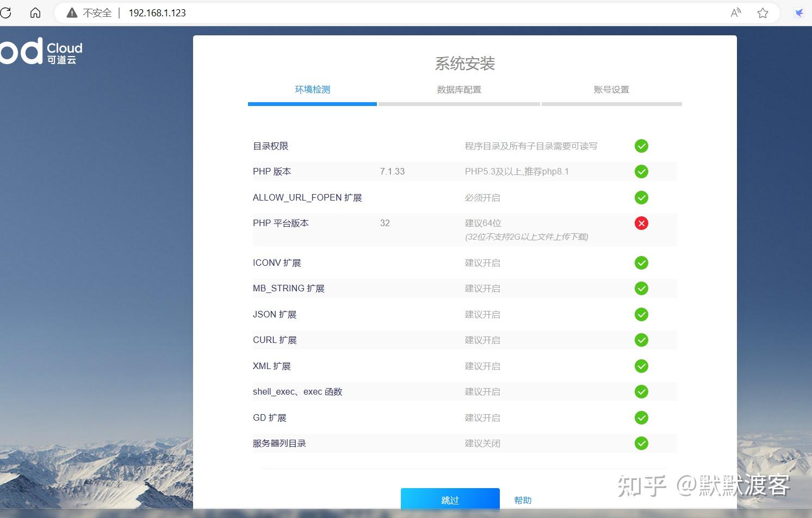Click the green status icon for ICONV 扩展
812x518 pixels.
641,263
